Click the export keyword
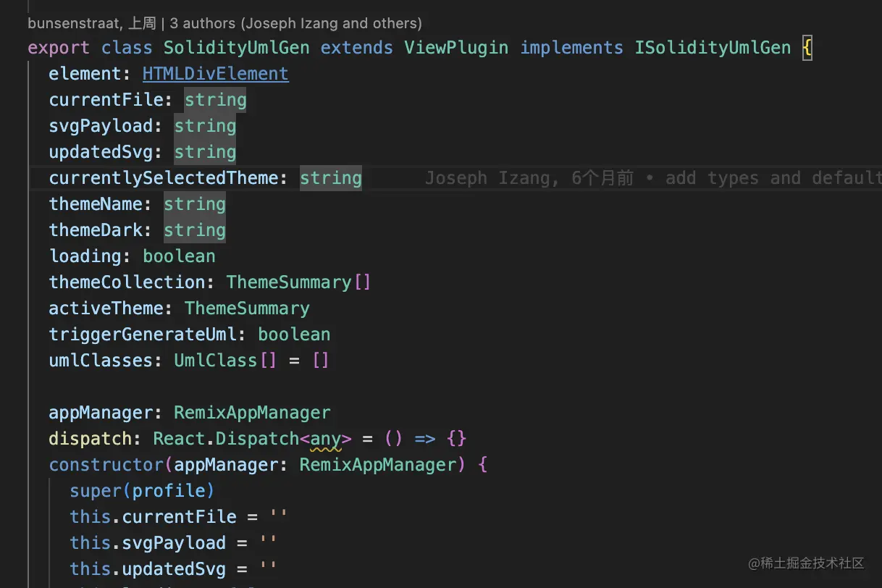Viewport: 882px width, 588px height. pyautogui.click(x=59, y=48)
